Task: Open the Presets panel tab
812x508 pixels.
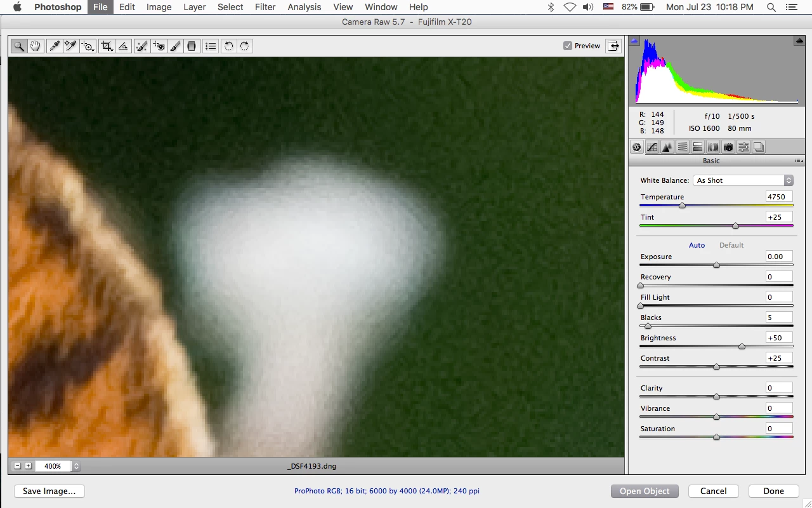Action: click(743, 147)
